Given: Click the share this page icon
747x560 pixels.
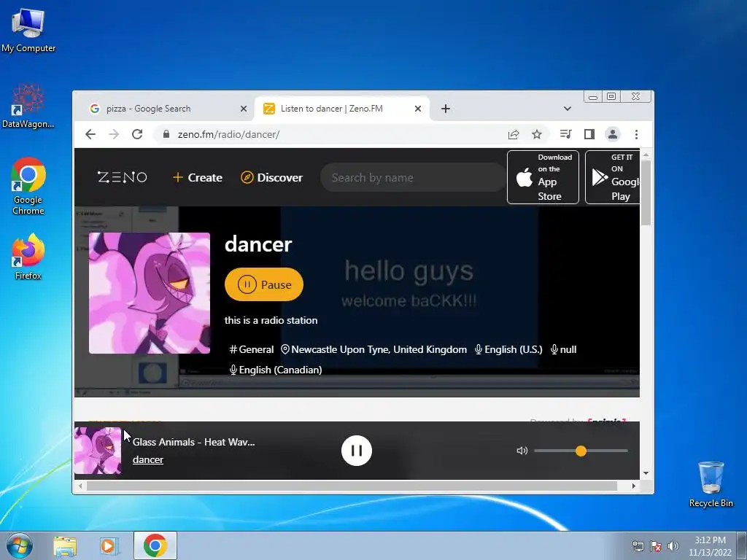Looking at the screenshot, I should tap(513, 134).
